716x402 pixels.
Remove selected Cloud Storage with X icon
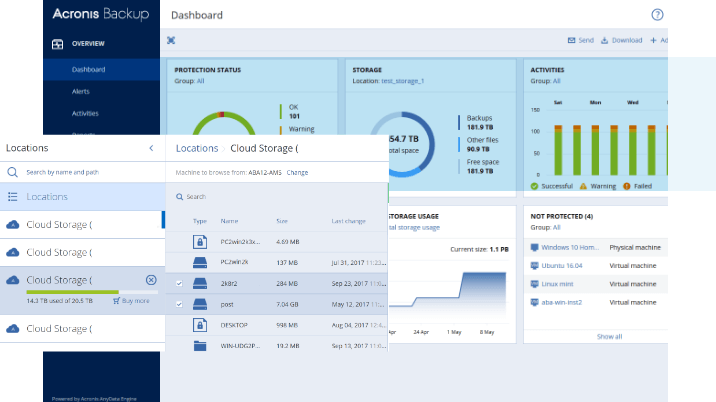tap(151, 280)
